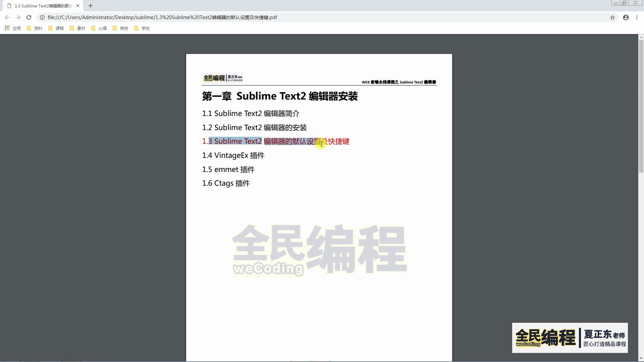Toggle the 心得 bookmark folder open
644x362 pixels.
tap(94, 28)
